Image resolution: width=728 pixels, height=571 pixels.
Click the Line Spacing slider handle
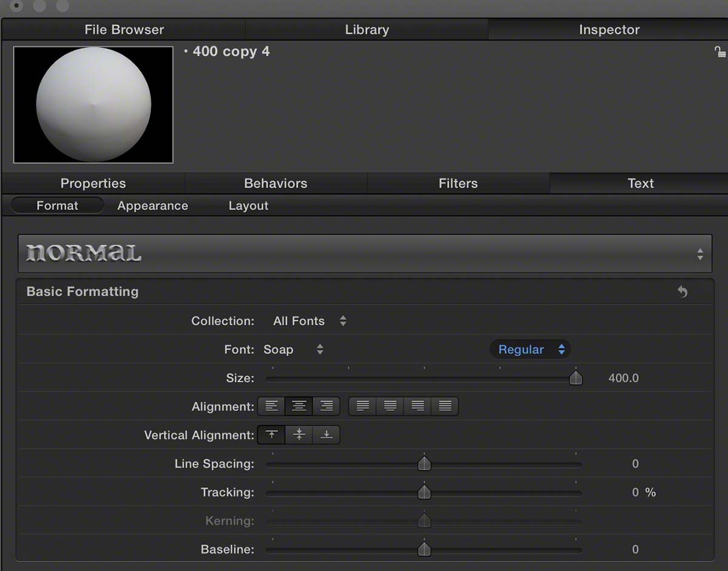click(x=424, y=464)
